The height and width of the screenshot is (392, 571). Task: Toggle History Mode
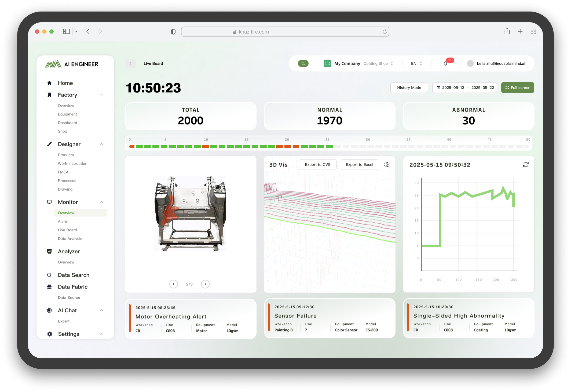coord(409,88)
